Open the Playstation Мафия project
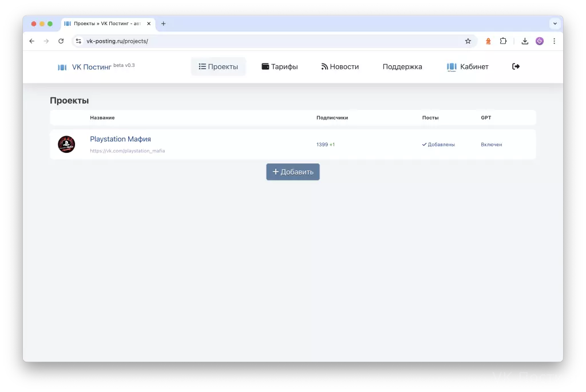The height and width of the screenshot is (392, 586). click(120, 139)
